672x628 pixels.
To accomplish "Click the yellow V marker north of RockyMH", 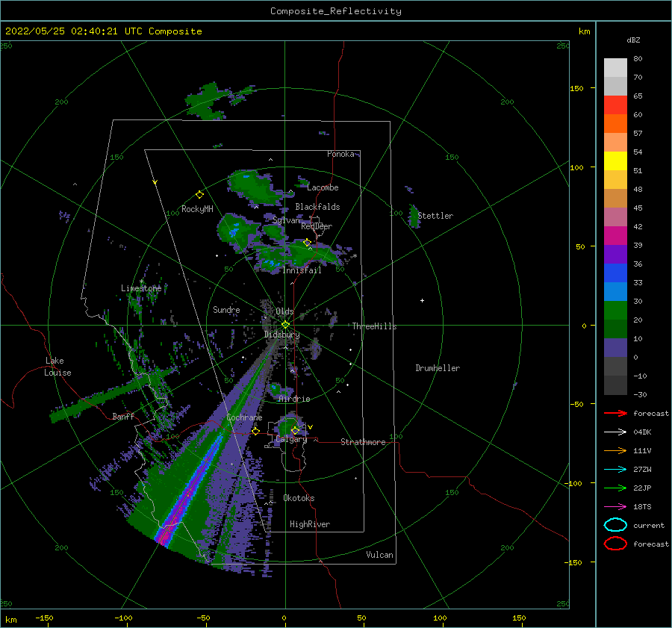I will pyautogui.click(x=155, y=182).
